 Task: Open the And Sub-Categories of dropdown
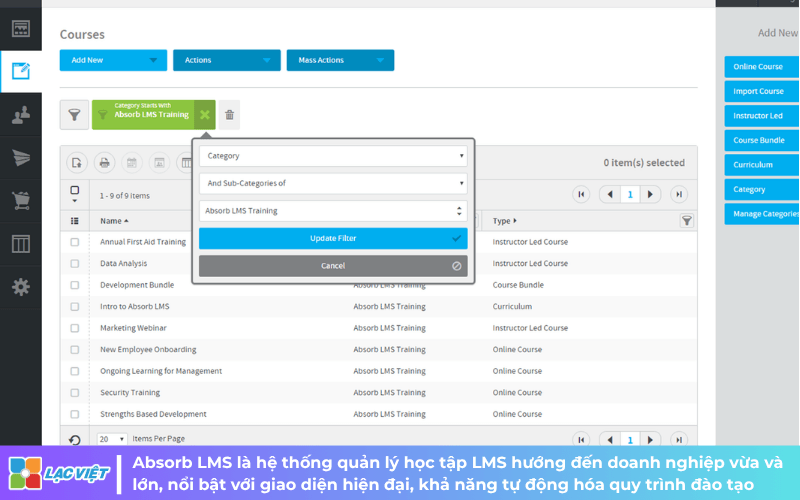(333, 183)
